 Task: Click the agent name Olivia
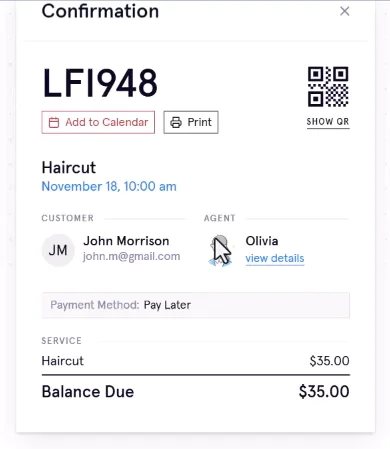point(262,241)
